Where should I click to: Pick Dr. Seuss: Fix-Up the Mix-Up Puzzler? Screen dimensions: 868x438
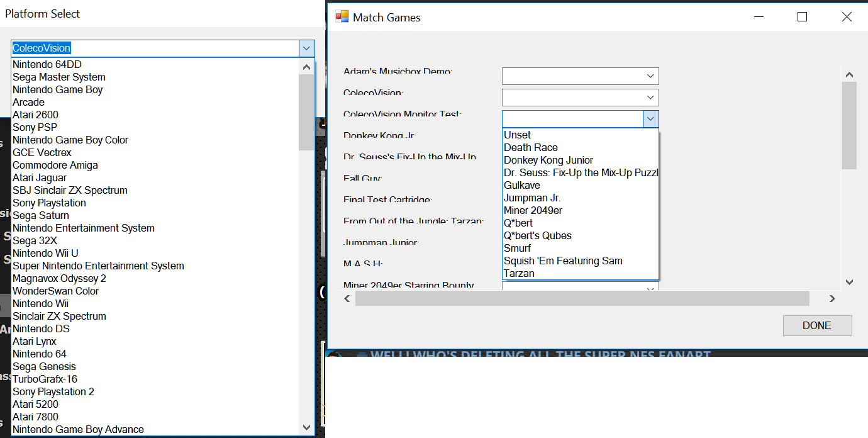pos(581,172)
